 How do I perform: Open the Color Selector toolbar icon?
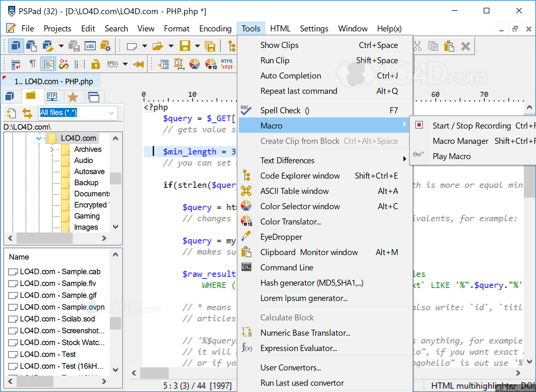(x=195, y=64)
